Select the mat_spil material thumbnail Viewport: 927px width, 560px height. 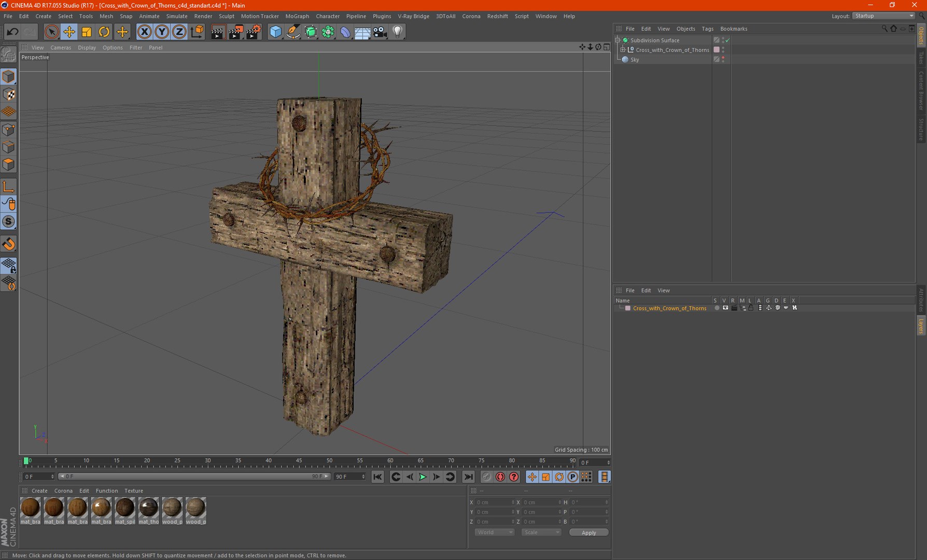tap(125, 511)
